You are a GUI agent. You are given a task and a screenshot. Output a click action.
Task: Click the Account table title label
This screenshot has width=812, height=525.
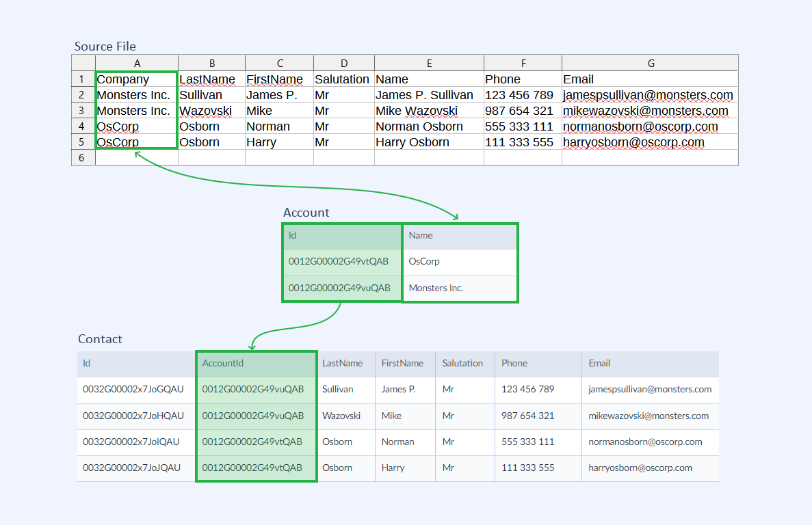click(306, 213)
